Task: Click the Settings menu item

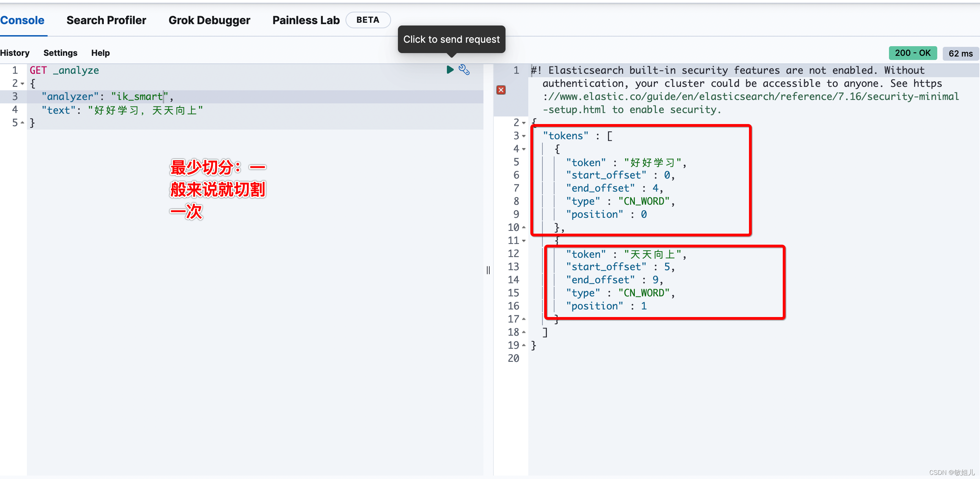Action: coord(60,52)
